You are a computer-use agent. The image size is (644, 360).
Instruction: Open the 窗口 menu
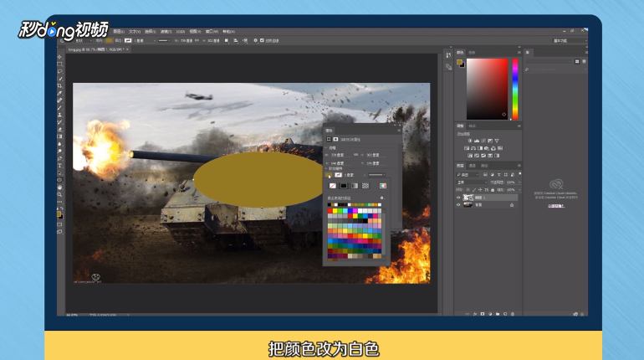click(212, 32)
